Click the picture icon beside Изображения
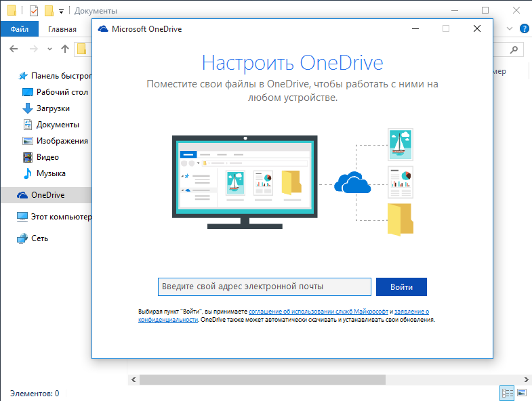532x401 pixels. tap(28, 141)
